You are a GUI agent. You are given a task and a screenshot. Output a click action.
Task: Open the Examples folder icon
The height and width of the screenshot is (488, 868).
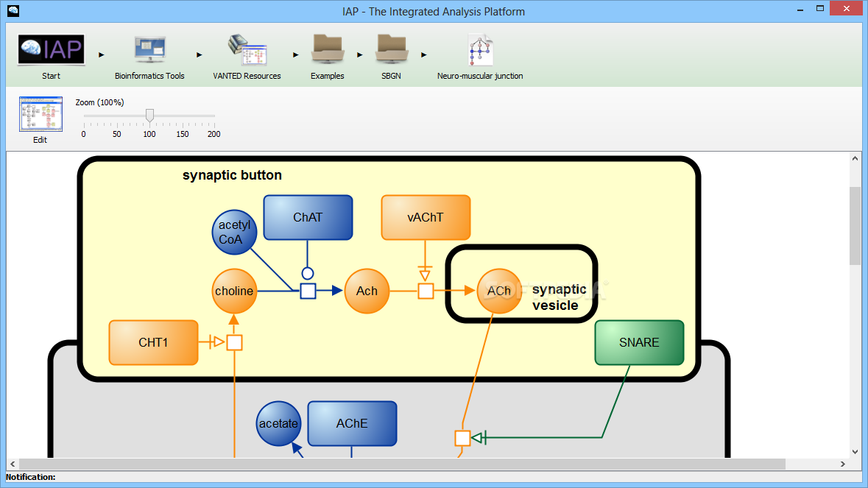(327, 50)
